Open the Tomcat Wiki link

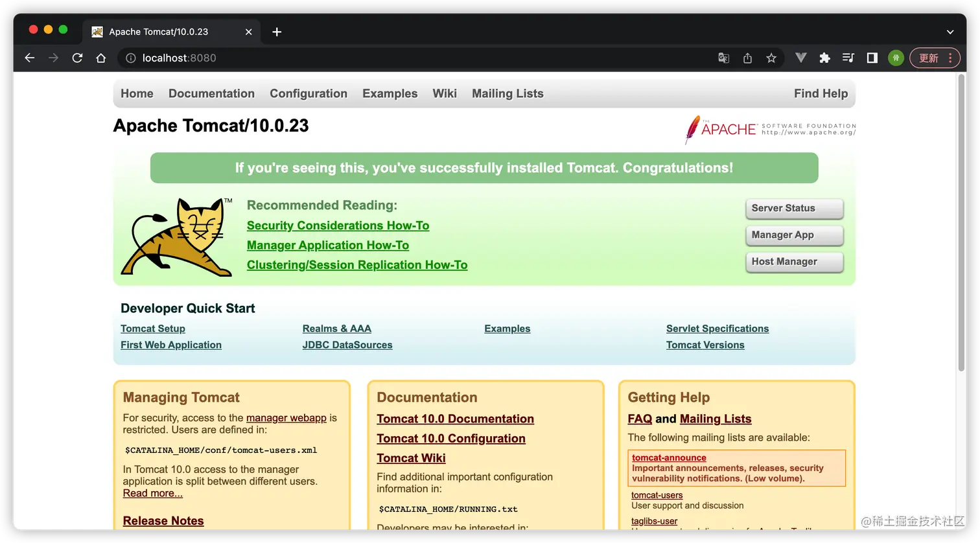[412, 458]
